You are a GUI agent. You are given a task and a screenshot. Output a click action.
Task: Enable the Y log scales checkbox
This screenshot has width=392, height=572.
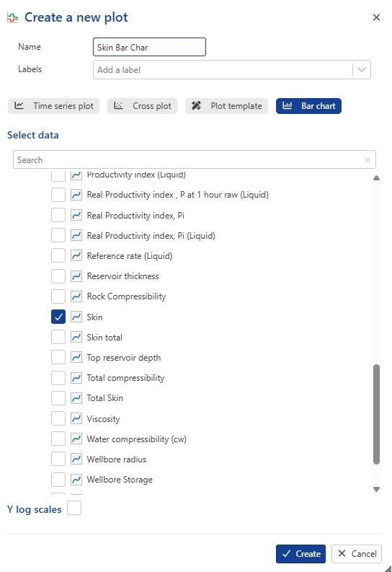point(74,508)
